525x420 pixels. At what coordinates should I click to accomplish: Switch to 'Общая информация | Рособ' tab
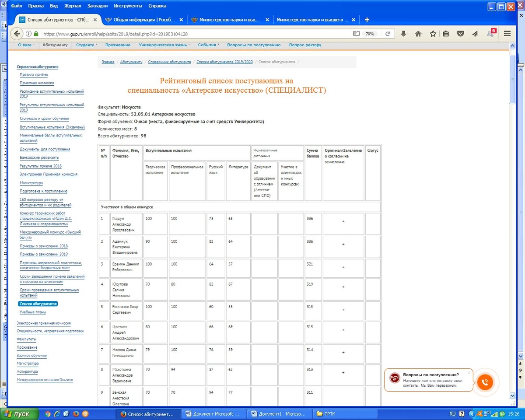pos(144,20)
